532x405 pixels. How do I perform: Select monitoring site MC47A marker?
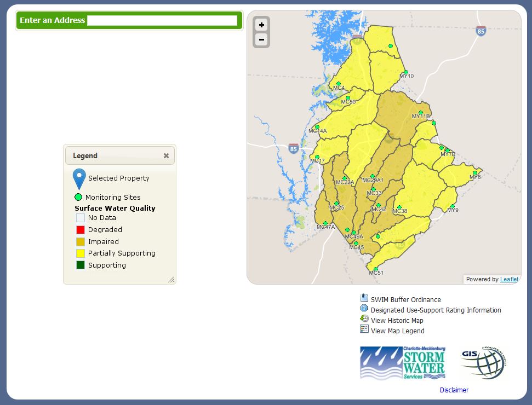pyautogui.click(x=325, y=223)
